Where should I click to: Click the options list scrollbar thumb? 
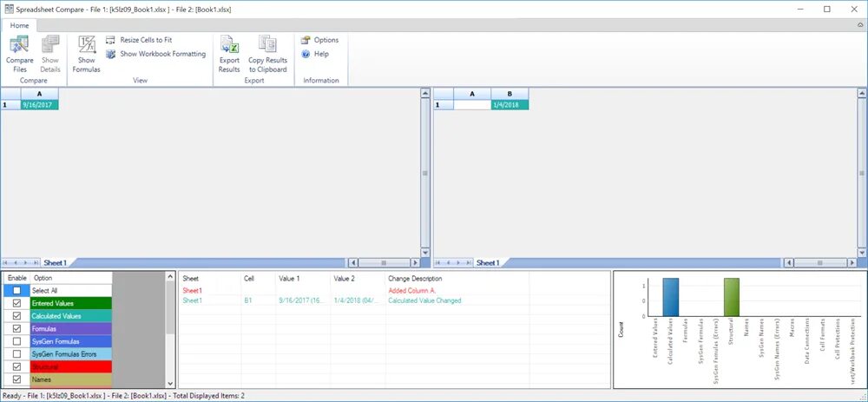[x=170, y=308]
